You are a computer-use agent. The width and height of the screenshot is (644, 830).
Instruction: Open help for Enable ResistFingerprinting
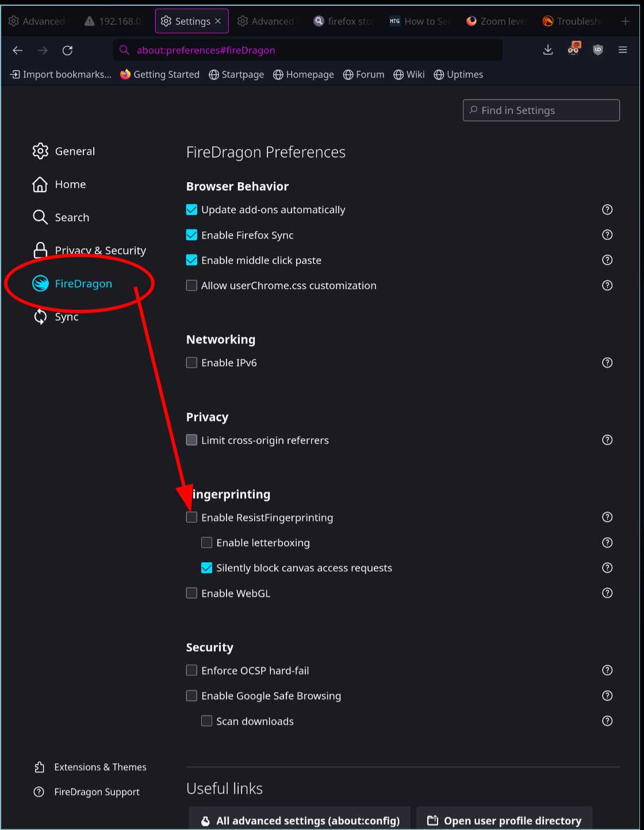607,517
